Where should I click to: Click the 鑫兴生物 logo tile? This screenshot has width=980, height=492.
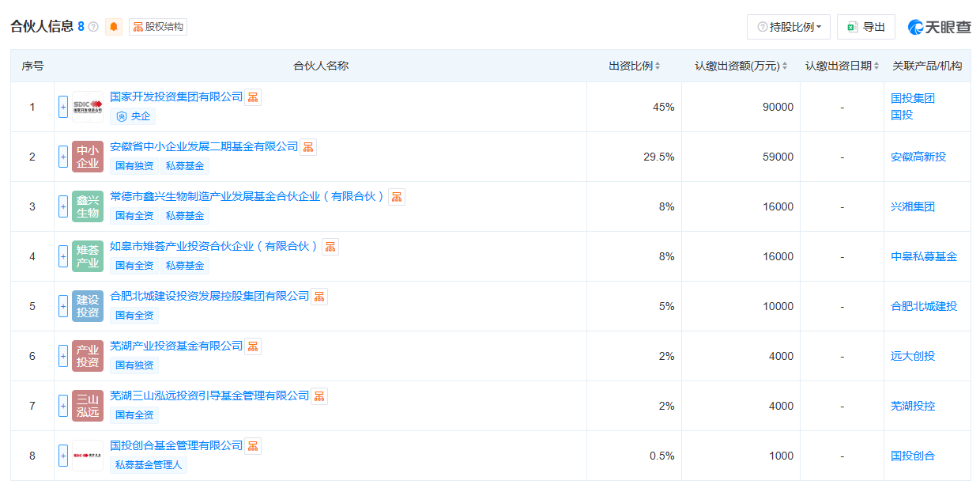(88, 206)
